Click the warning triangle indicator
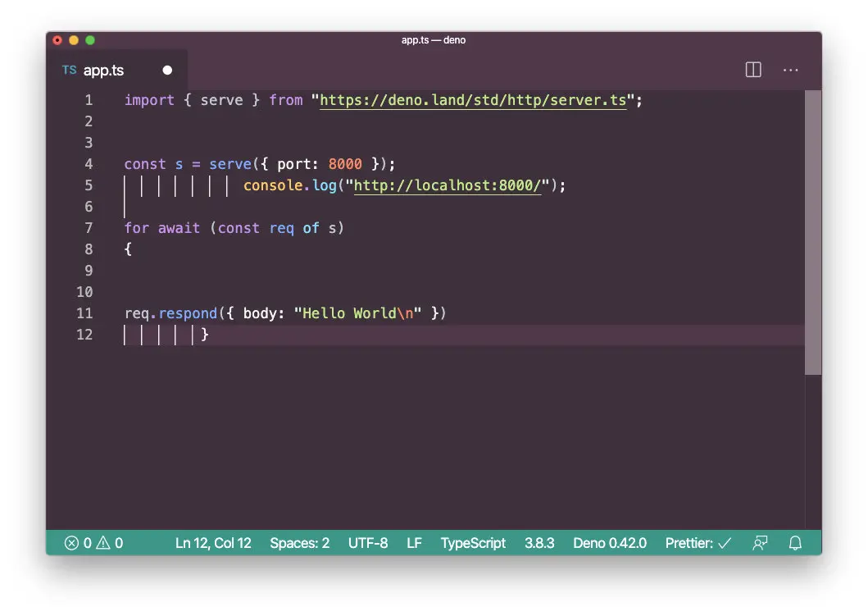This screenshot has height=616, width=868. [x=103, y=543]
